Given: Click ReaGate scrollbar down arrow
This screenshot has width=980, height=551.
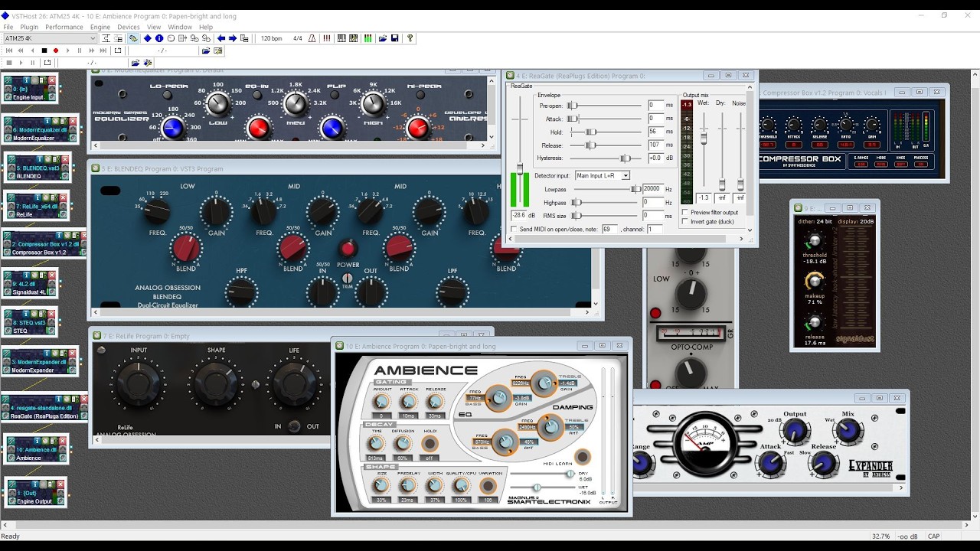Looking at the screenshot, I should coord(750,230).
